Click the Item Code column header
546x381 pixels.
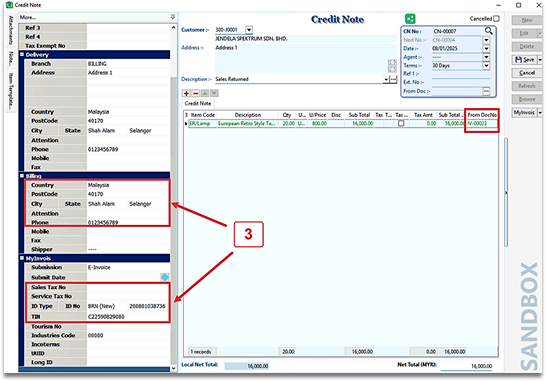203,115
